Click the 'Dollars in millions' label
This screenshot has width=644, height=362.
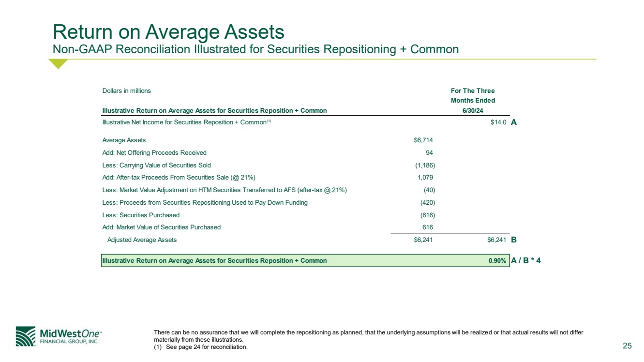pyautogui.click(x=126, y=91)
